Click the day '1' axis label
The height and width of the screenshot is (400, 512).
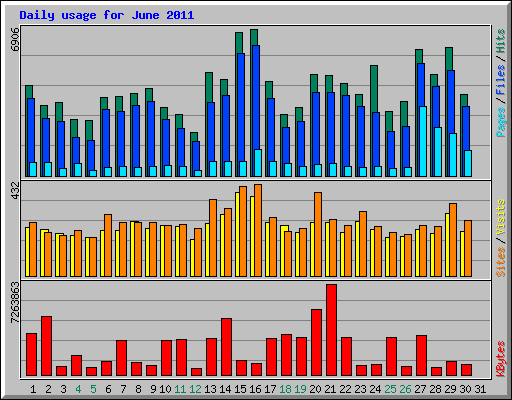[x=33, y=389]
